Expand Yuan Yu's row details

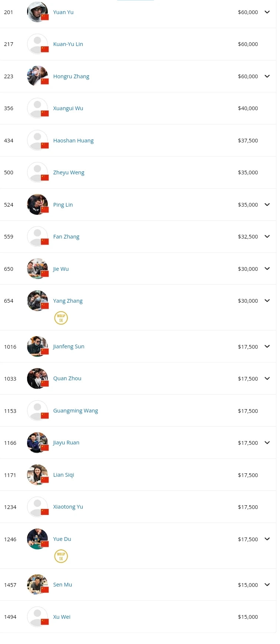(267, 12)
